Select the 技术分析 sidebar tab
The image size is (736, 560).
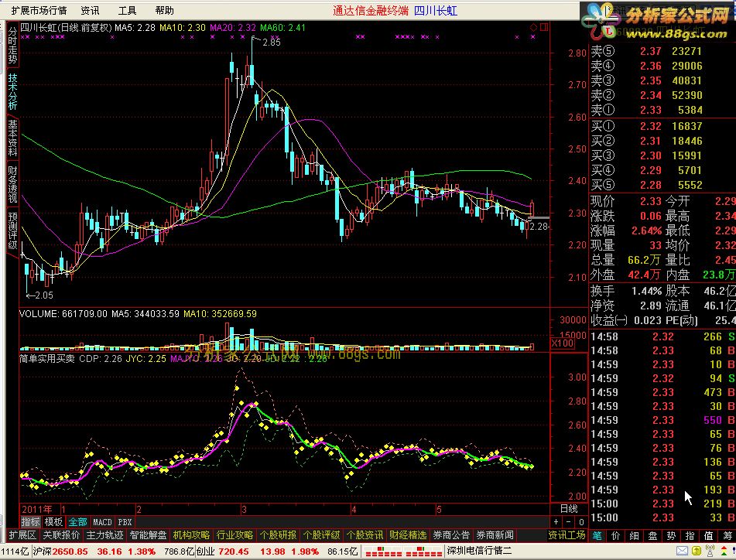12,91
